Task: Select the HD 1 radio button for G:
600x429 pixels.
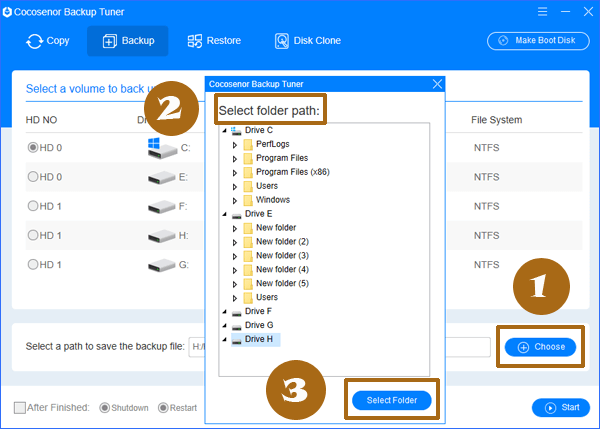Action: pos(33,264)
